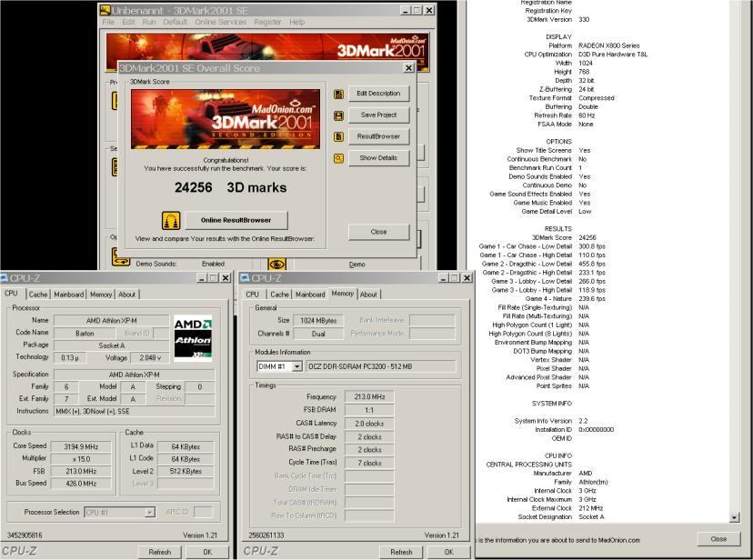Image resolution: width=753 pixels, height=560 pixels.
Task: Open the Register menu
Action: [x=267, y=22]
